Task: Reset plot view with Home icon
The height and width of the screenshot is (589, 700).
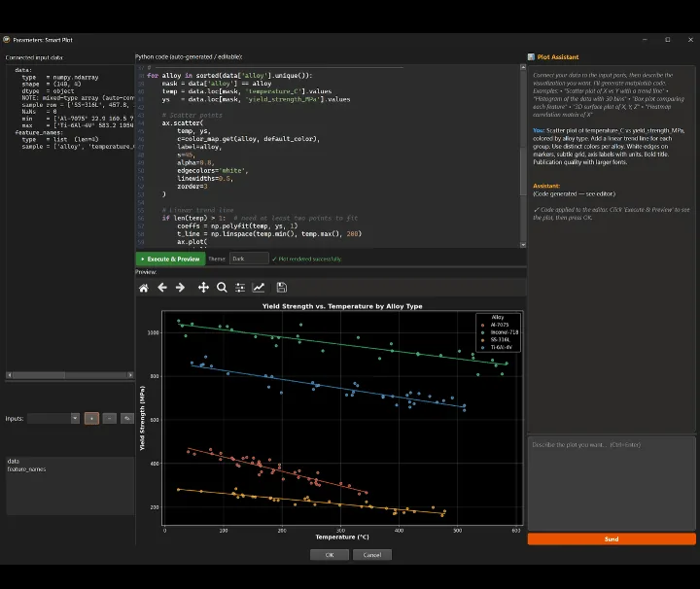Action: (144, 288)
